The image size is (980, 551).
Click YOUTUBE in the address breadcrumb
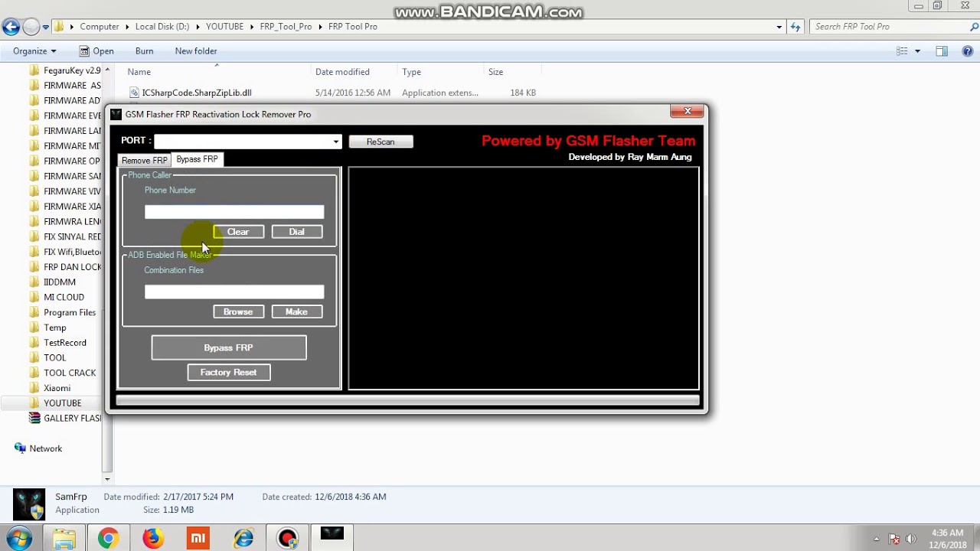point(224,27)
